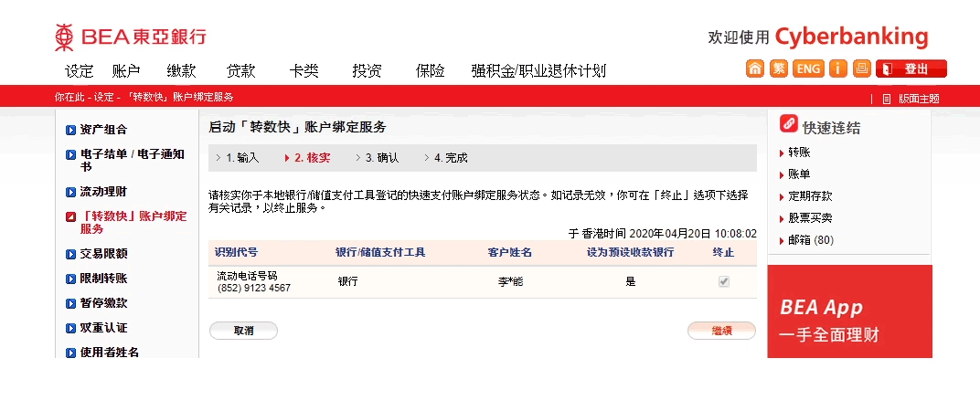The image size is (980, 411).
Task: Click arrow icon beside 电子结单 / 电子通知书
Action: coord(71,154)
